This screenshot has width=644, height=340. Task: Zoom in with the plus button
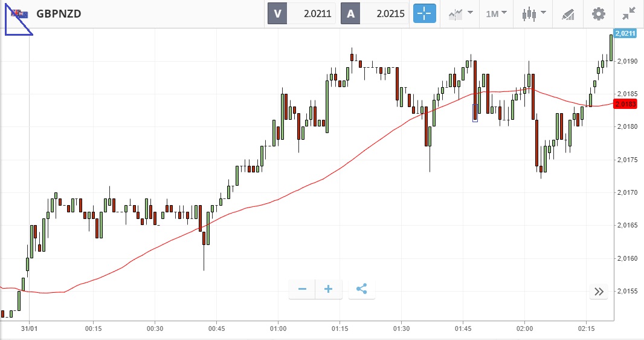(329, 289)
